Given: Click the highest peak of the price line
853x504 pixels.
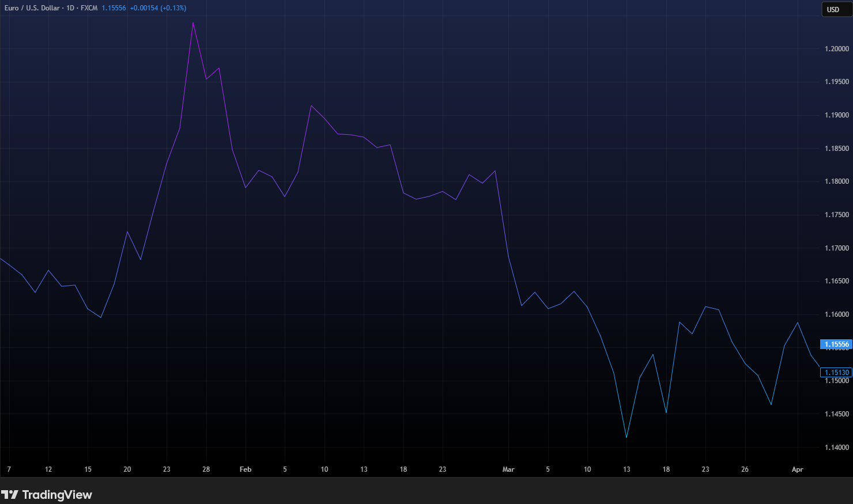Looking at the screenshot, I should tap(193, 22).
